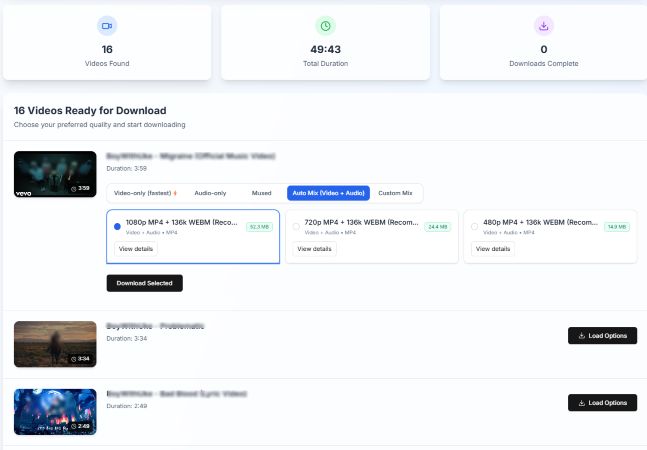This screenshot has width=647, height=450.
Task: Expand View details for the 480p option
Action: pyautogui.click(x=493, y=248)
